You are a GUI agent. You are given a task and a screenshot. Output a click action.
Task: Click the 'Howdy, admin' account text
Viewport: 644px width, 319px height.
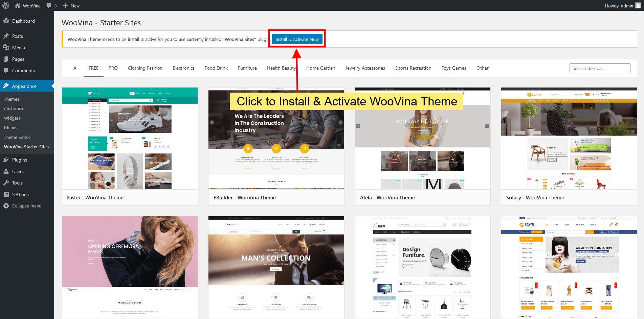619,6
